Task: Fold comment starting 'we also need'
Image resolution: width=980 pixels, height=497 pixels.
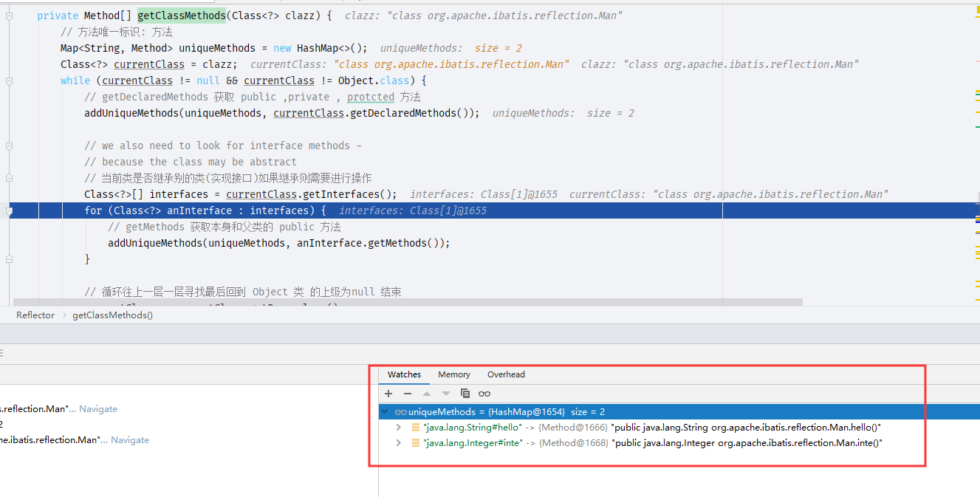Action: [9, 145]
